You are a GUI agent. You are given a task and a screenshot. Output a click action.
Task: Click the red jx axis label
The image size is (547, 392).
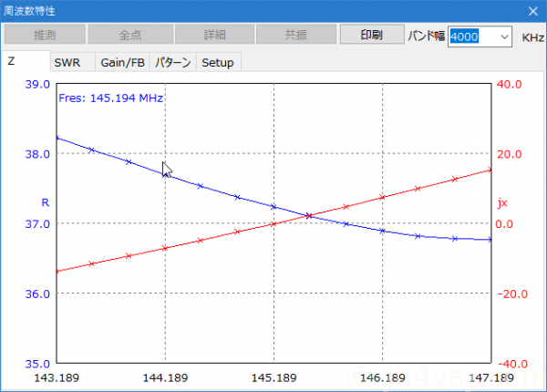(501, 201)
